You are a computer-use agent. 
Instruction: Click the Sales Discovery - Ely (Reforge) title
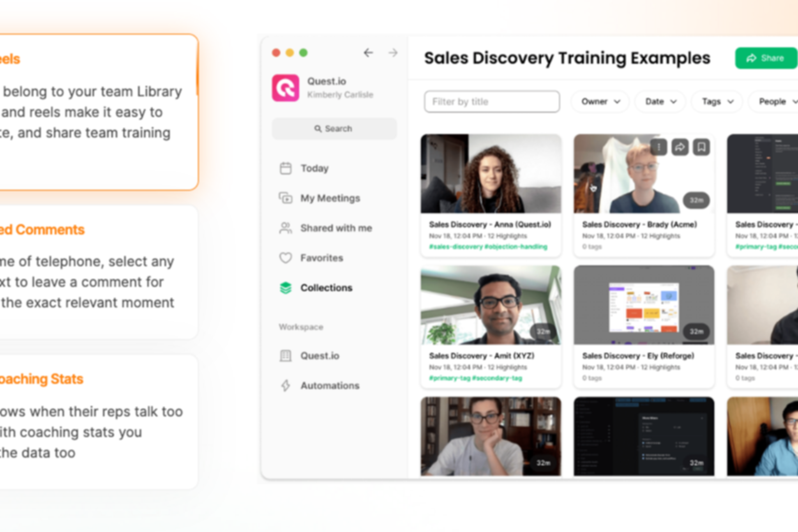point(638,356)
